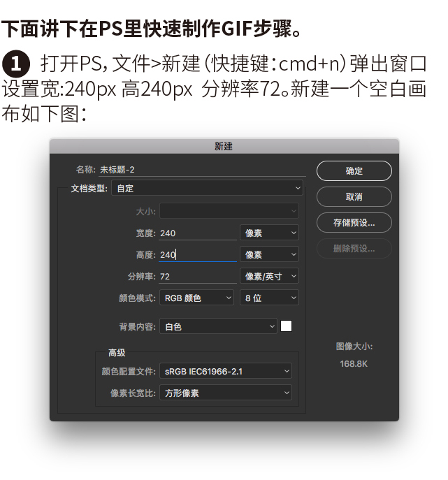The image size is (448, 480).
Task: Open the RGB 颜色 mode dropdown
Action: point(196,298)
